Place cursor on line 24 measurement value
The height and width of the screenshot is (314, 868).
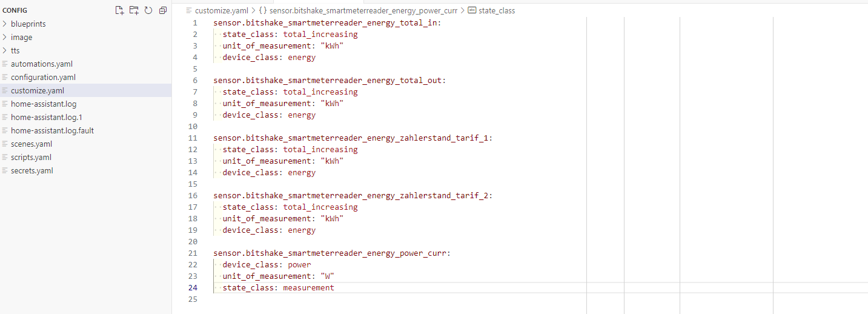pyautogui.click(x=308, y=288)
